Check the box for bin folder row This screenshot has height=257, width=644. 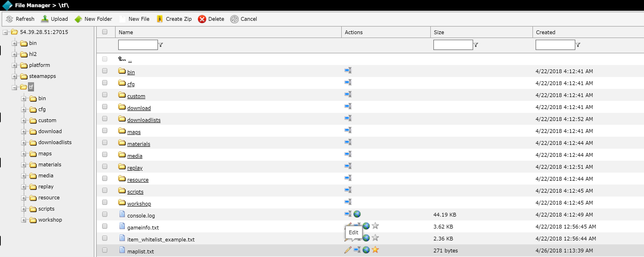click(x=105, y=71)
